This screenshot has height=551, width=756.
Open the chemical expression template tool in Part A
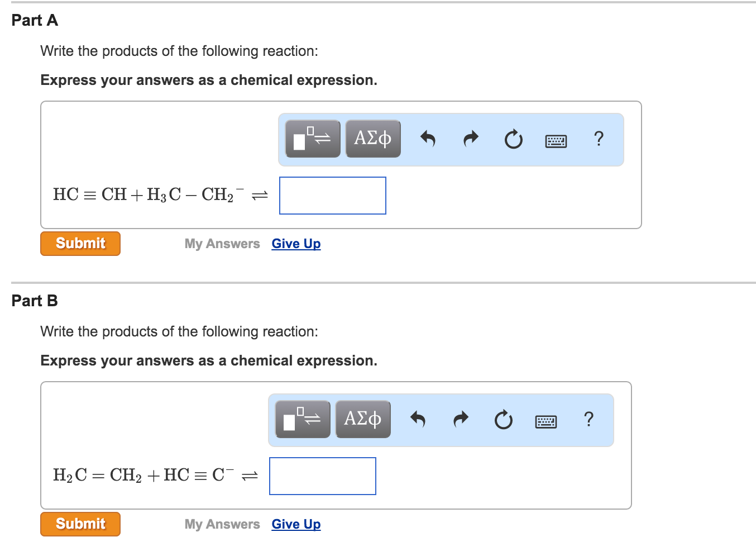312,139
